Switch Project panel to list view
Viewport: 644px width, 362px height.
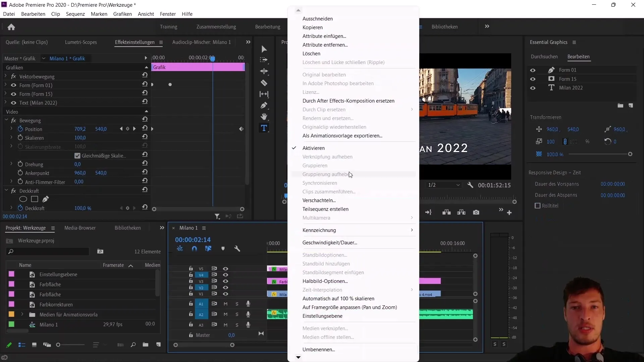click(x=22, y=345)
